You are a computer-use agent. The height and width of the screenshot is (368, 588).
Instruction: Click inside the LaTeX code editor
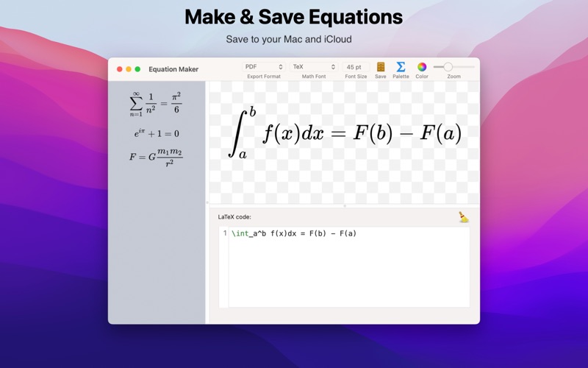tap(348, 267)
